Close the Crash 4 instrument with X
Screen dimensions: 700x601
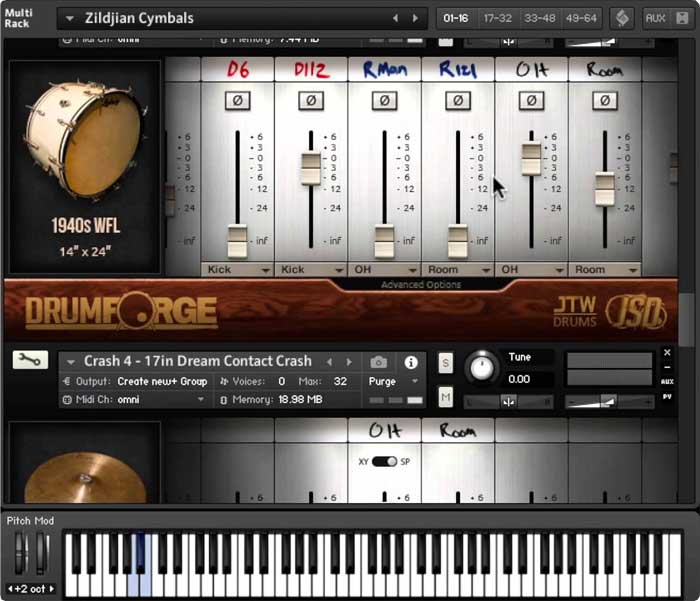point(667,352)
